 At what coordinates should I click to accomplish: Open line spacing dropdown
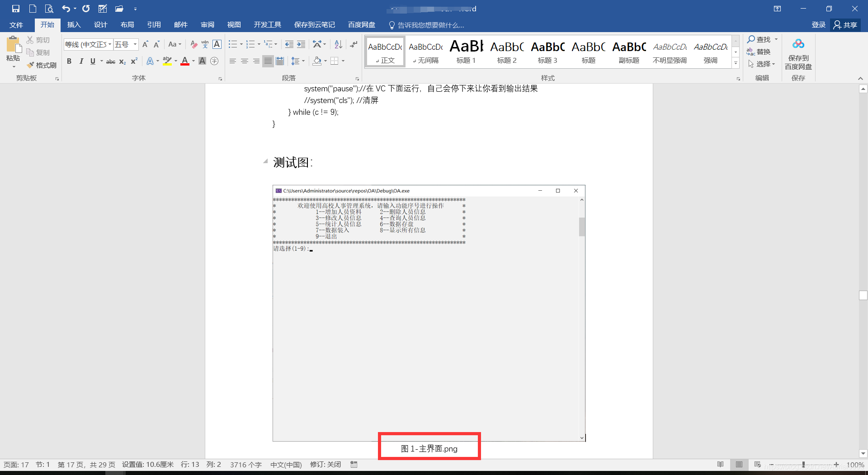(x=298, y=61)
